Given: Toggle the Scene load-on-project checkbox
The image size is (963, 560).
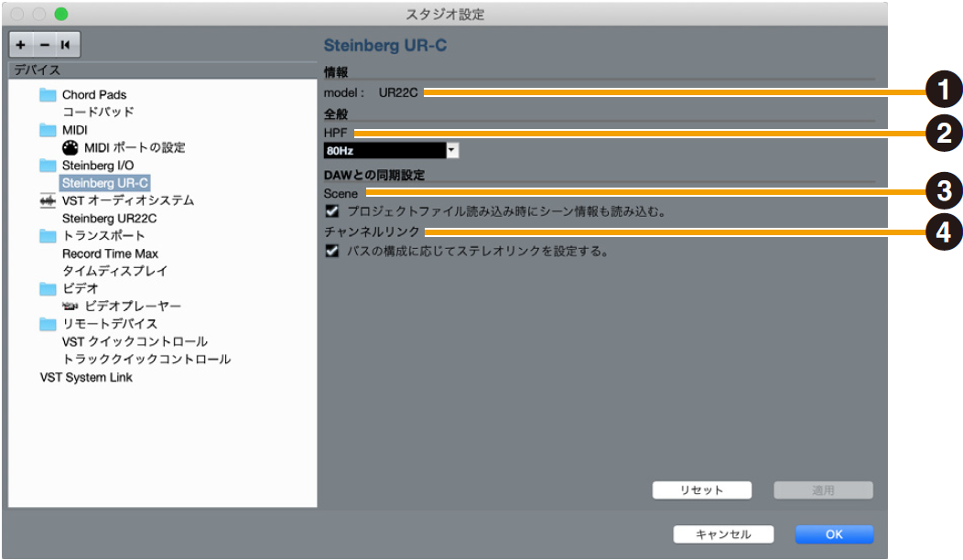Looking at the screenshot, I should point(332,211).
